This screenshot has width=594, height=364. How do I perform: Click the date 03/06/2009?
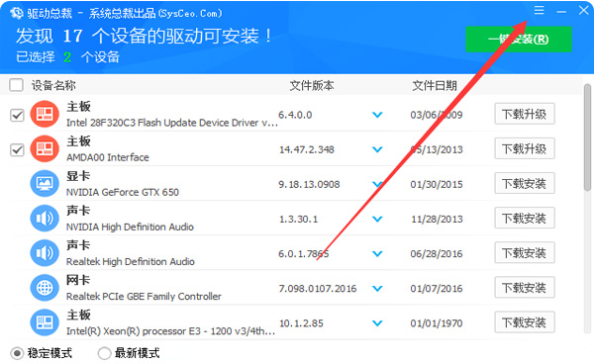pos(437,115)
